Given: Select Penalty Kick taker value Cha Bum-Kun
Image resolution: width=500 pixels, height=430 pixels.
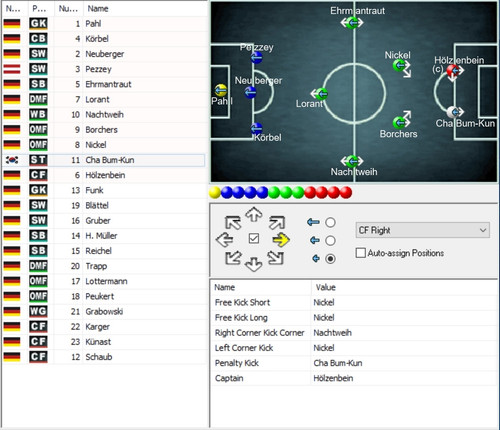Looking at the screenshot, I should pyautogui.click(x=338, y=363).
